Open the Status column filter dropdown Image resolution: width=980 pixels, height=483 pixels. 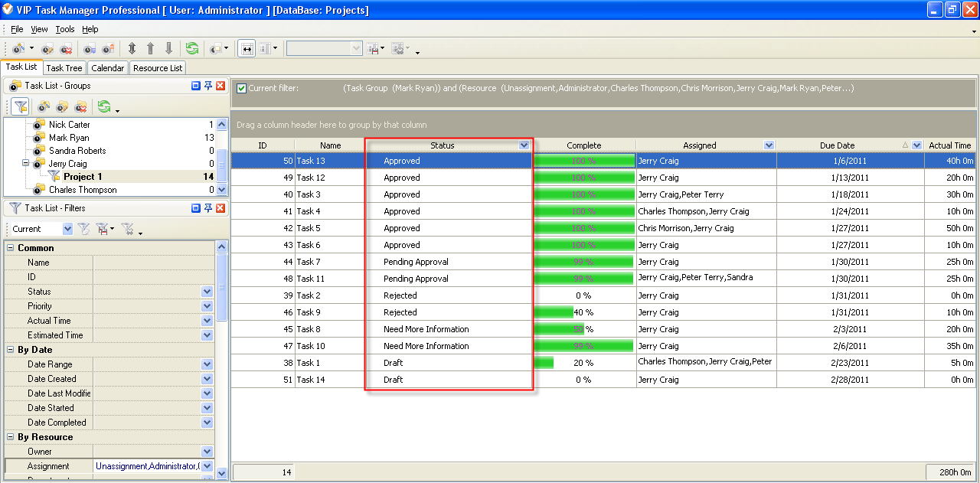tap(524, 145)
